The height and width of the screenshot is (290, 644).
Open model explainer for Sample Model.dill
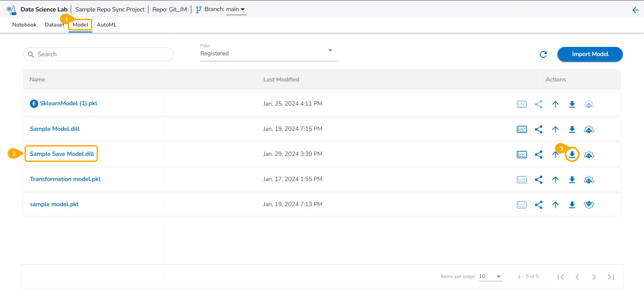[522, 129]
